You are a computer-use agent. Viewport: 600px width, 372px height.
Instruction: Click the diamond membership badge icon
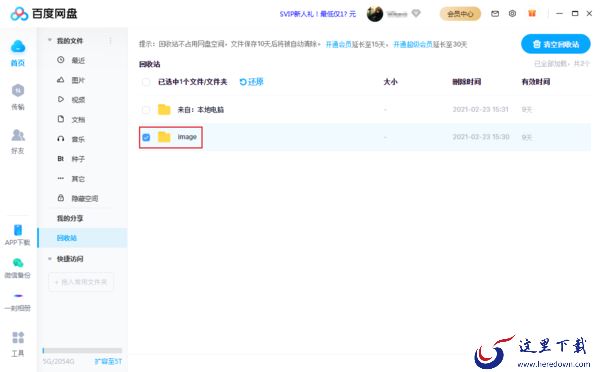416,14
